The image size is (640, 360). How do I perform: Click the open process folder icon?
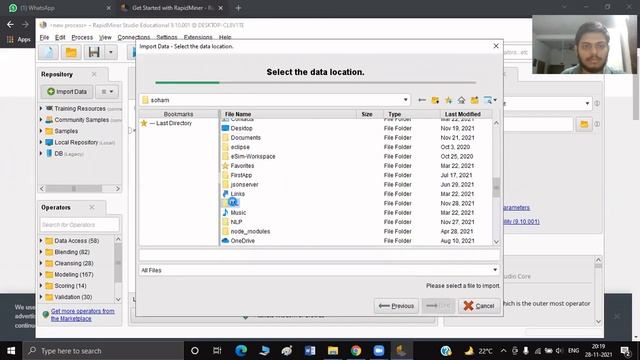tap(71, 52)
